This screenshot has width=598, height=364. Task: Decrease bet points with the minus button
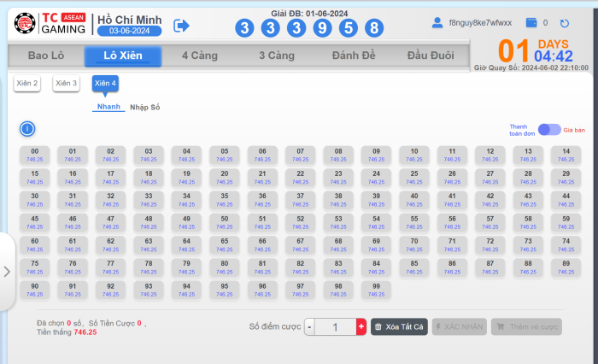coord(309,327)
